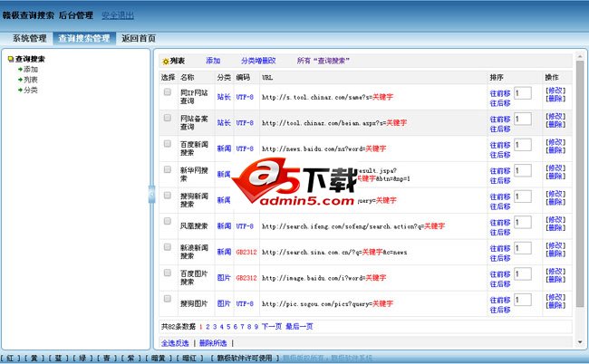
Task: Switch theme to 绿 color
Action: (x=82, y=358)
